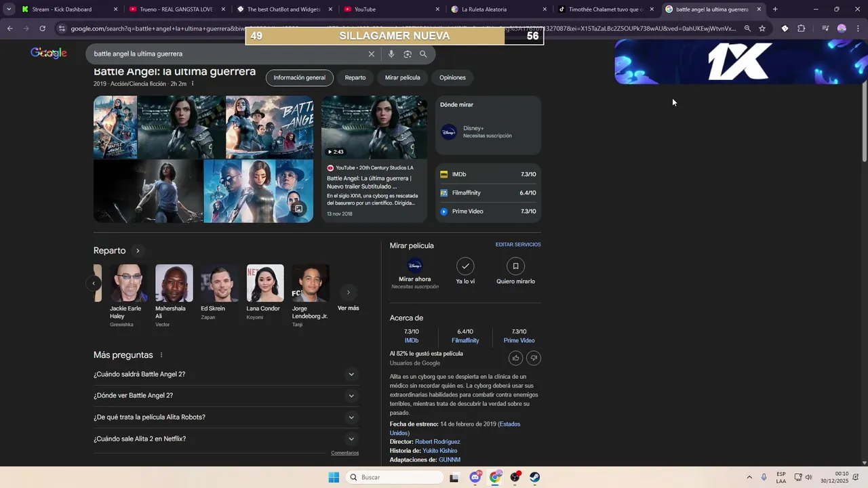Open the Google logo homepage
Screen dimensions: 868x488
point(49,54)
